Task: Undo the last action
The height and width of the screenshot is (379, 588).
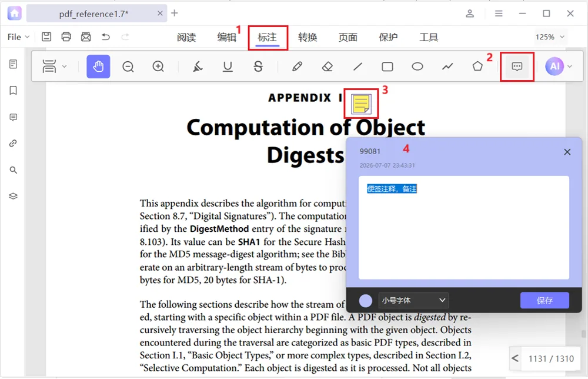Action: [x=106, y=36]
